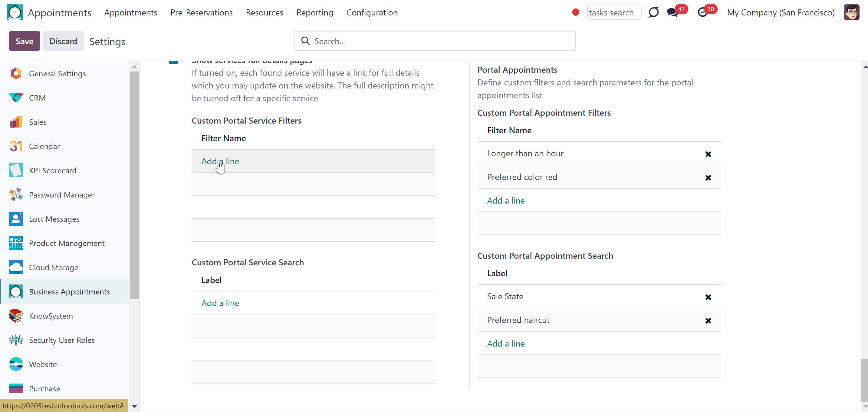The width and height of the screenshot is (868, 412).
Task: Click the red recording dot indicator
Action: tap(576, 12)
